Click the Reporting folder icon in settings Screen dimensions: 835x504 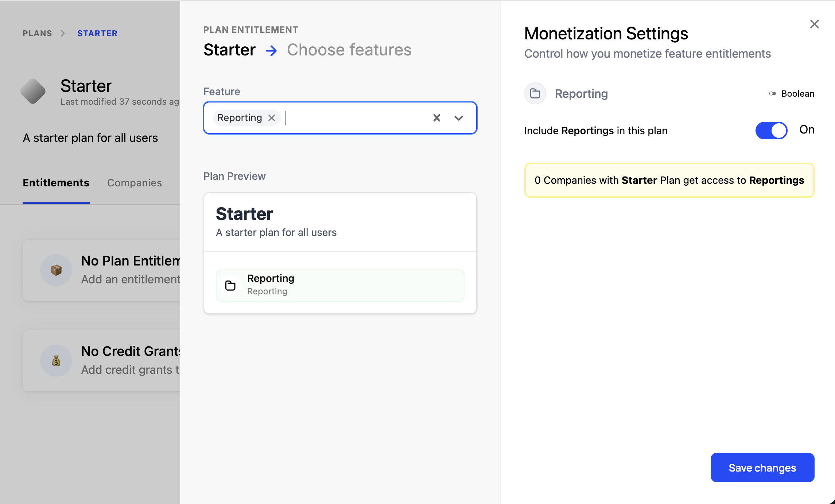point(535,94)
